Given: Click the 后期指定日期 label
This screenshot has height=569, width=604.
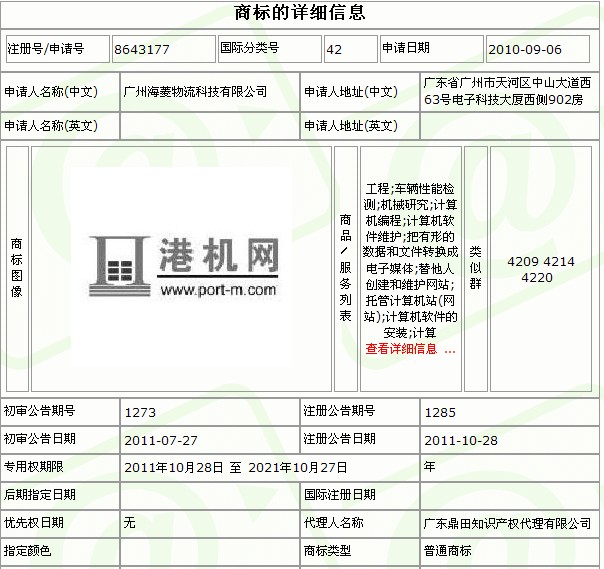Looking at the screenshot, I should [39, 495].
